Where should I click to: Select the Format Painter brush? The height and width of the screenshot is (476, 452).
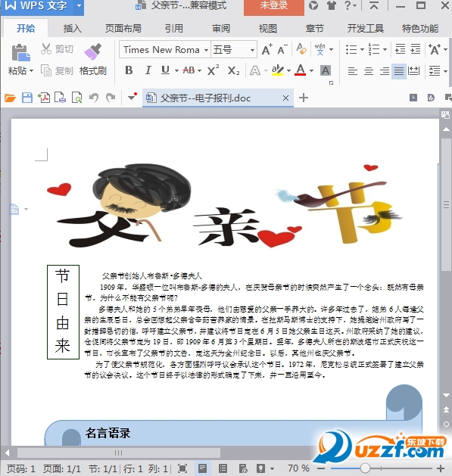[92, 51]
